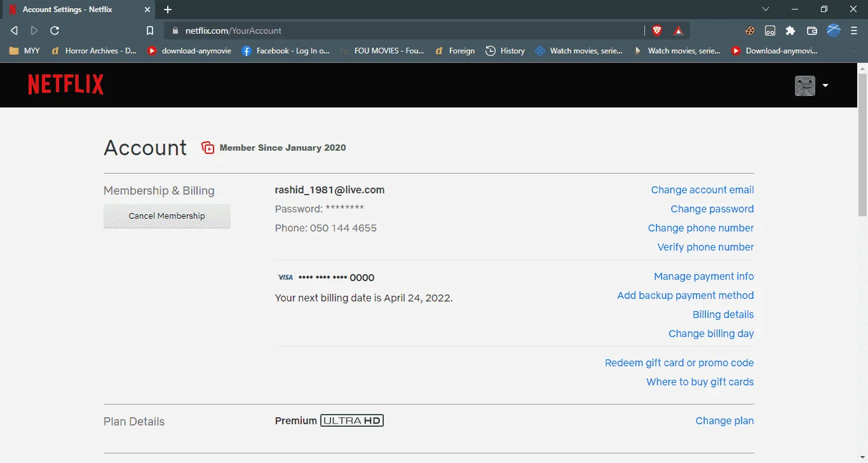This screenshot has height=463, width=868.
Task: Click the Membership & Billing heading
Action: 159,191
